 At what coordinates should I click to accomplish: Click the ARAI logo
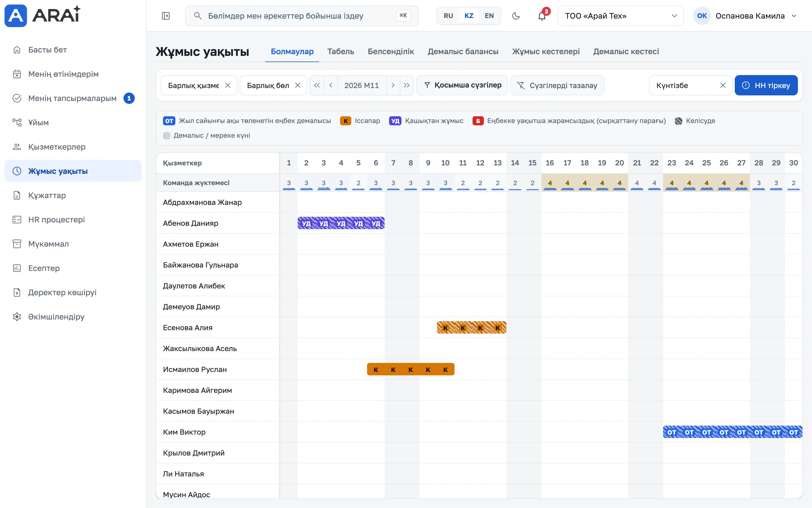click(x=43, y=16)
